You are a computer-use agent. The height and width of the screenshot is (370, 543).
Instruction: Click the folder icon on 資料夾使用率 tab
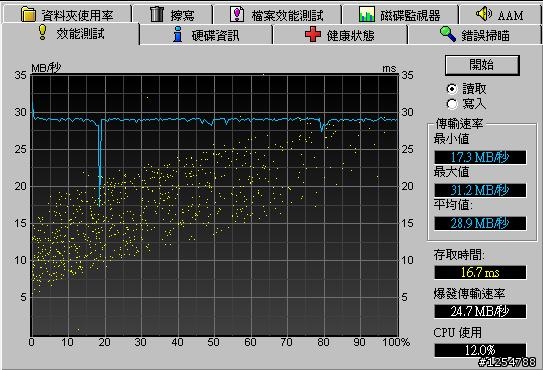pyautogui.click(x=28, y=14)
